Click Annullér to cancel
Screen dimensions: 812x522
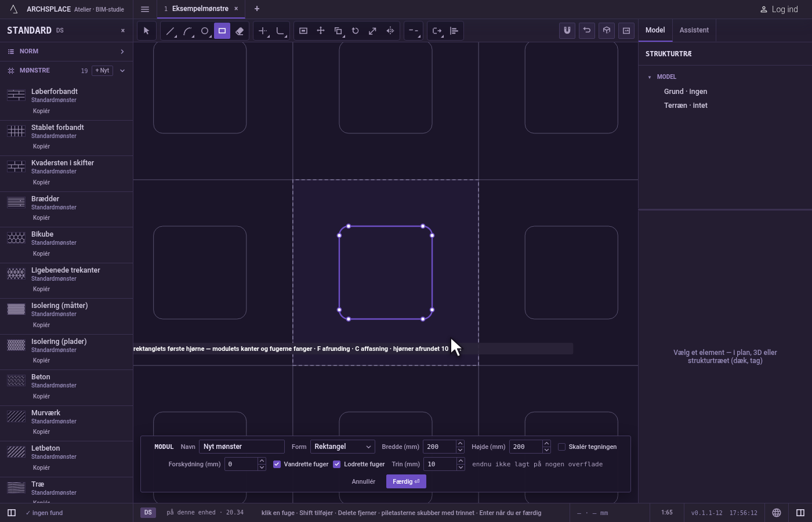364,481
